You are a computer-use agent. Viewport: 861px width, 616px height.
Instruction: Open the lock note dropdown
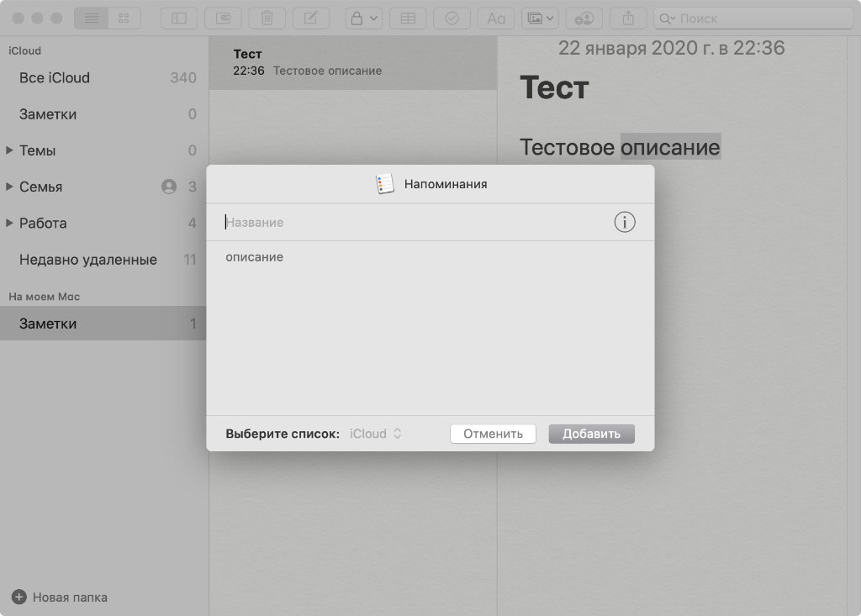click(363, 18)
